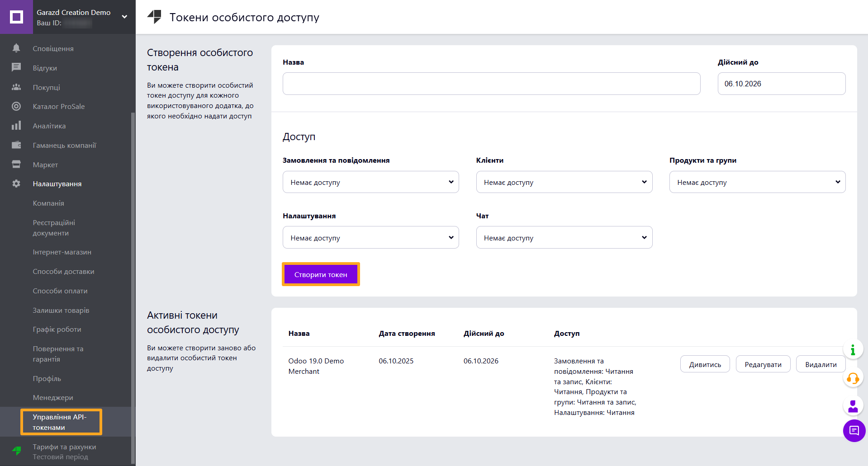This screenshot has width=868, height=466.
Task: Select the Каталог ProSale icon
Action: tap(17, 106)
